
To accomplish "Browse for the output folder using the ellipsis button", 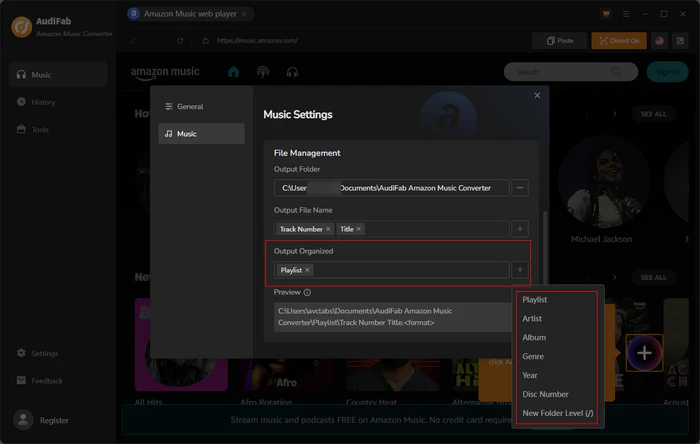I will tap(520, 188).
